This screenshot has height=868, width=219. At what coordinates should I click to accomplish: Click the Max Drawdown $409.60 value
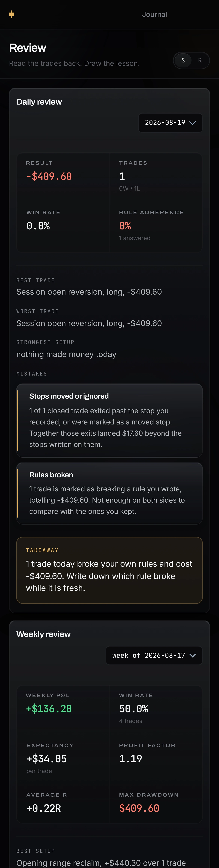click(x=139, y=808)
